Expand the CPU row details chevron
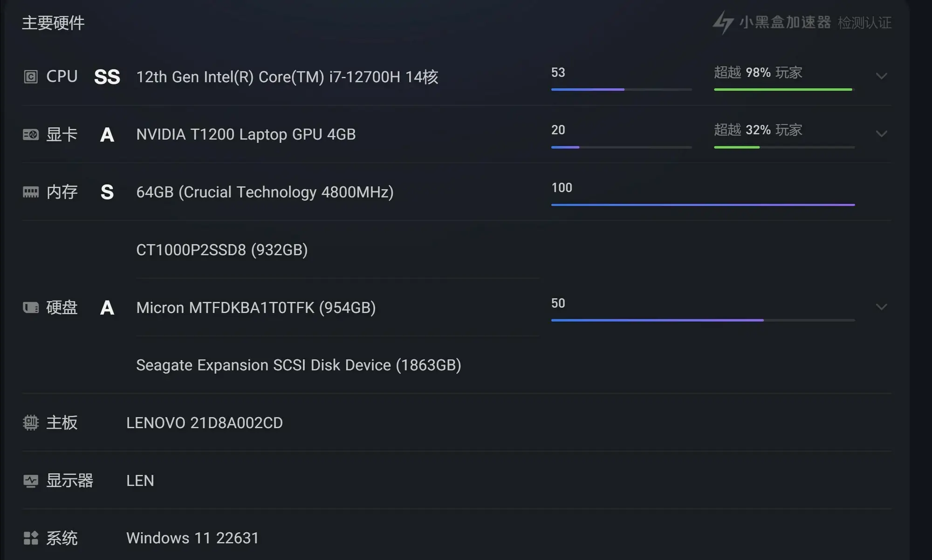This screenshot has width=932, height=560. point(881,76)
